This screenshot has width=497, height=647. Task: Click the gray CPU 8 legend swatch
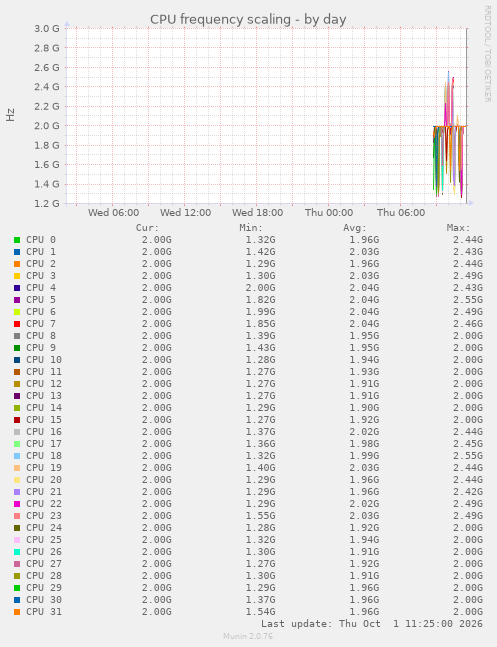(17, 336)
